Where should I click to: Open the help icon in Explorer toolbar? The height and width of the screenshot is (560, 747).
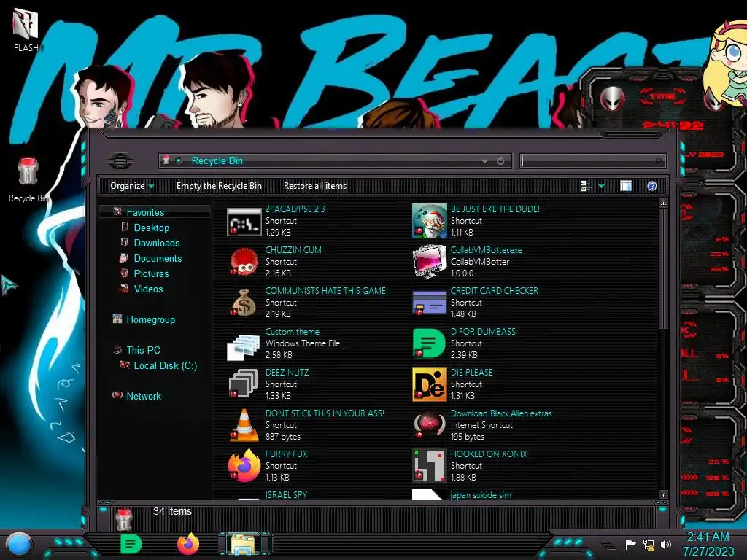pyautogui.click(x=651, y=186)
